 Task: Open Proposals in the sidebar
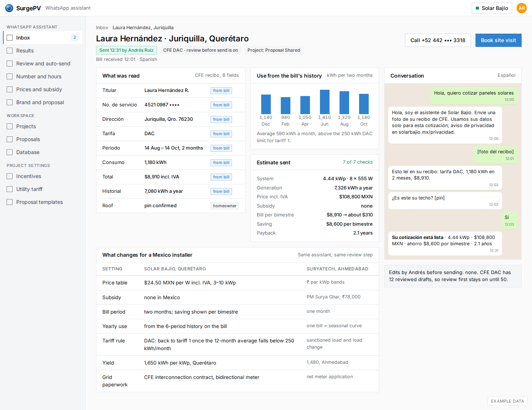click(42, 139)
